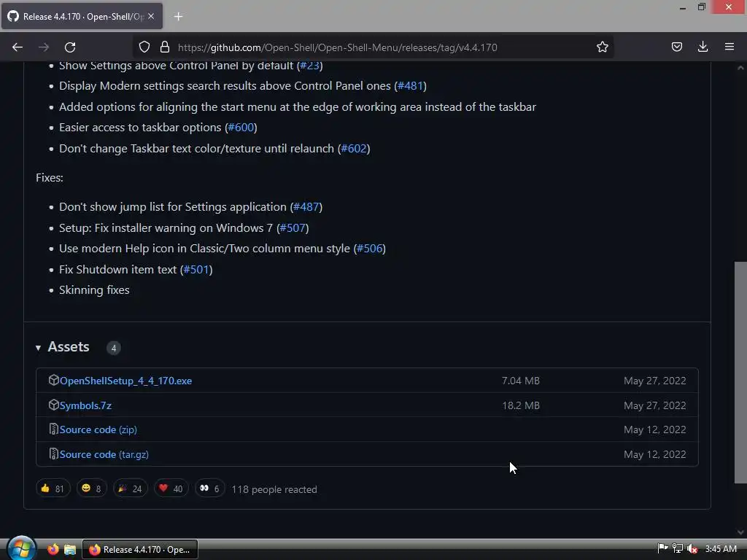Open issue #600 link
Image resolution: width=747 pixels, height=560 pixels.
(x=241, y=127)
